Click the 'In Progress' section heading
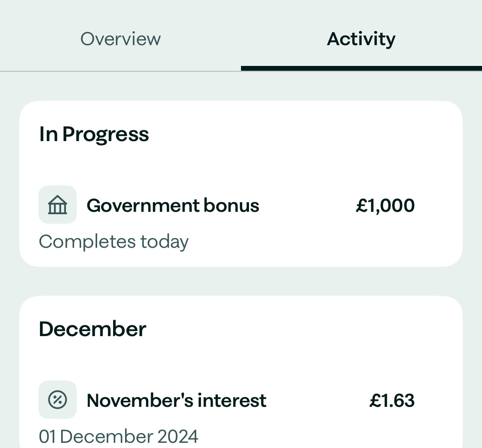 tap(94, 134)
